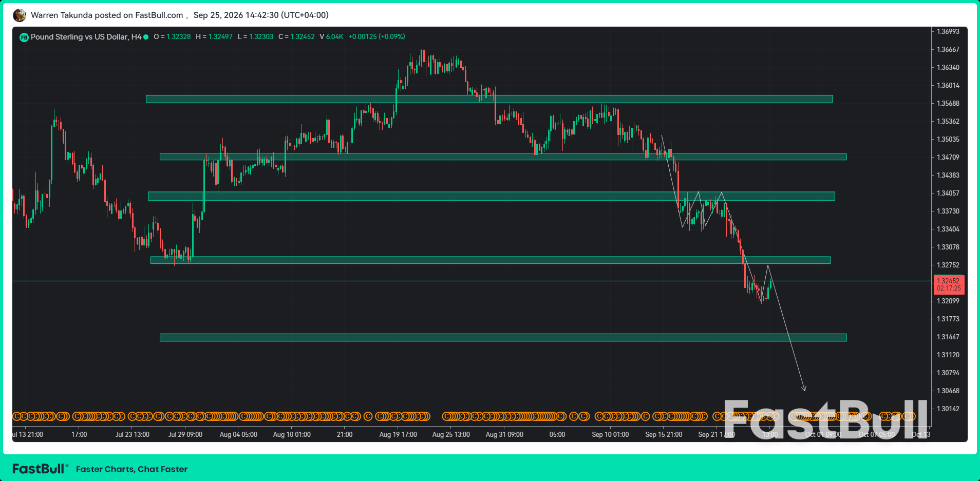The image size is (980, 481).
Task: Click price axis label 1.32752
Action: (948, 265)
